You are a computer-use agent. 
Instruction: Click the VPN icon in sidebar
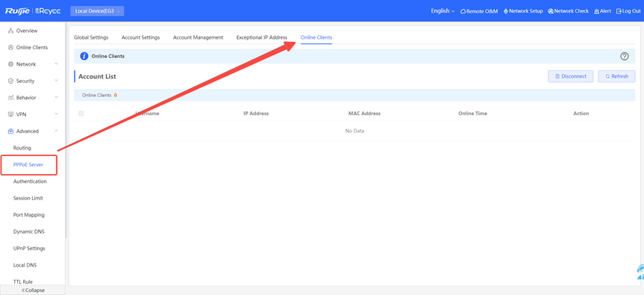pyautogui.click(x=11, y=114)
